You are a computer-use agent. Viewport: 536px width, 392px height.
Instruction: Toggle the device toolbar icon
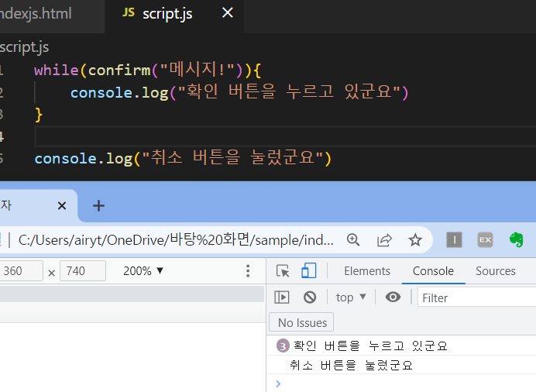point(309,271)
